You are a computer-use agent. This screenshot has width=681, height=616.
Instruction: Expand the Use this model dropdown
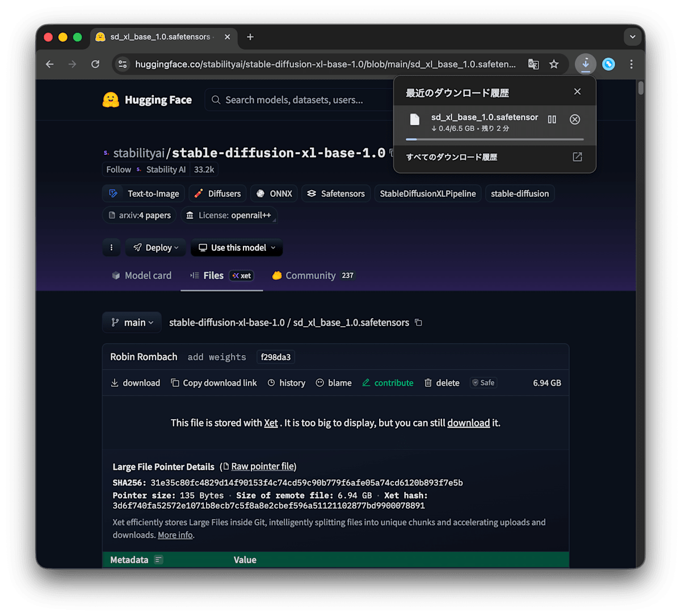pyautogui.click(x=237, y=247)
